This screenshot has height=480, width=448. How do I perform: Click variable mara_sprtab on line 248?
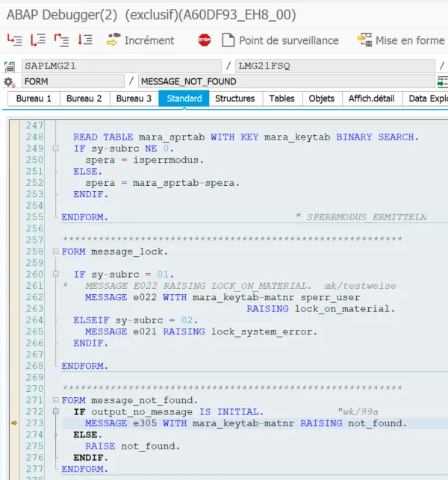click(x=172, y=137)
